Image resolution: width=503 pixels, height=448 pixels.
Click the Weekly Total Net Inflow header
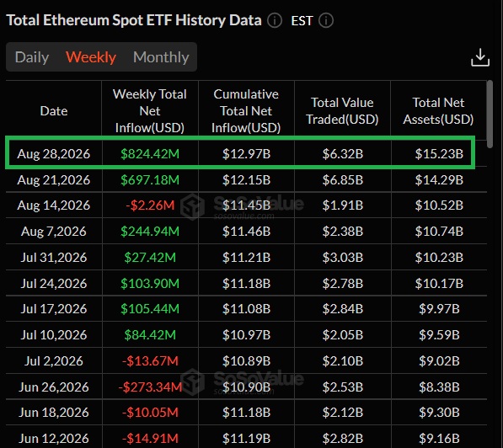[150, 111]
